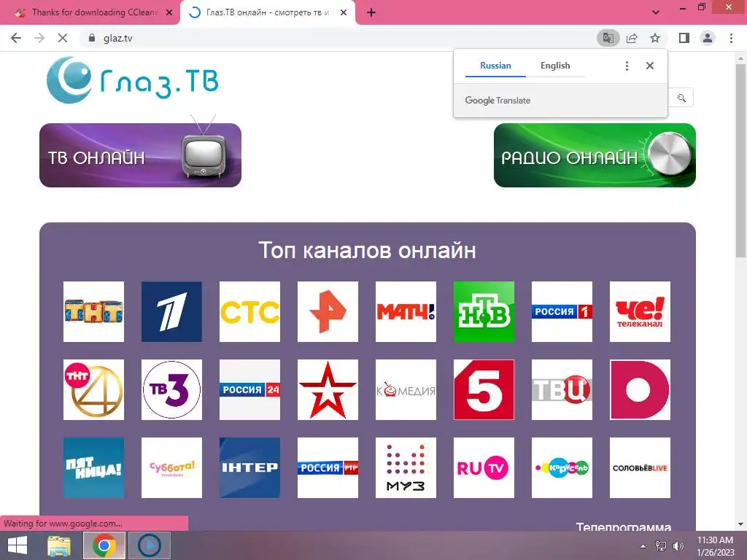747x560 pixels.
Task: Toggle the browser side panel icon
Action: [x=684, y=38]
